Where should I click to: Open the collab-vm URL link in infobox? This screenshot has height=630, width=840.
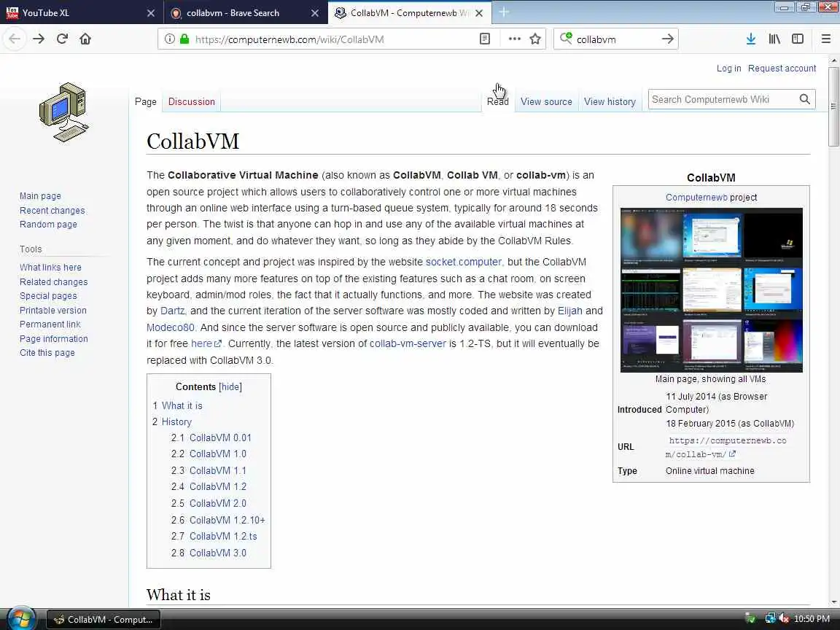[x=726, y=447]
